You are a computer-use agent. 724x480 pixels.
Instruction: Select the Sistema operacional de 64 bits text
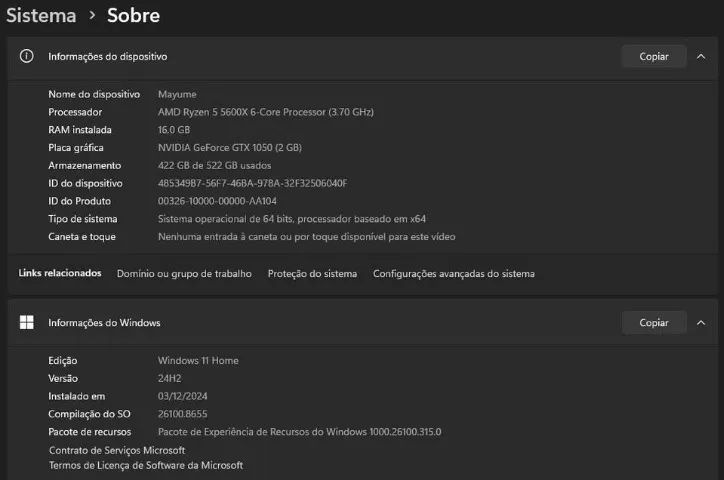[292, 219]
